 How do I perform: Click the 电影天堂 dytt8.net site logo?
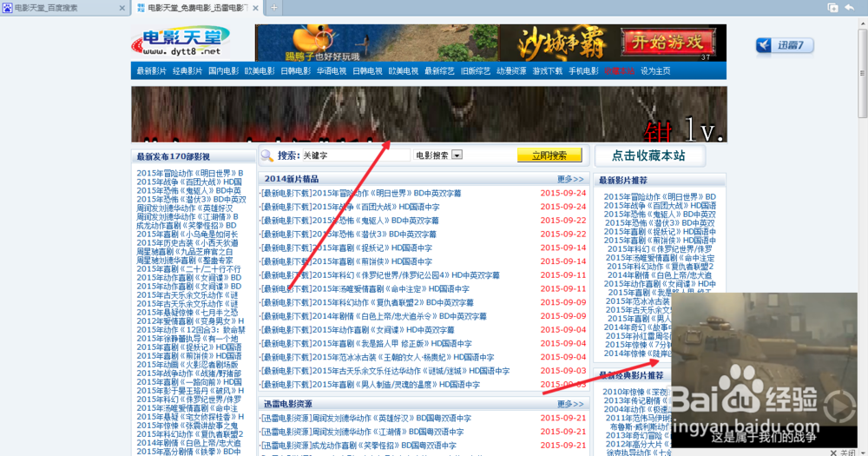coord(181,42)
